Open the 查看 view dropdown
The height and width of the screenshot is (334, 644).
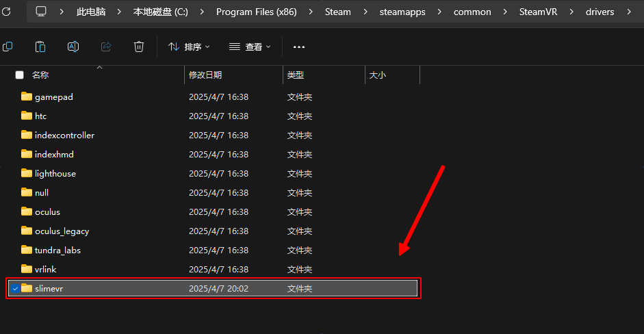(250, 47)
